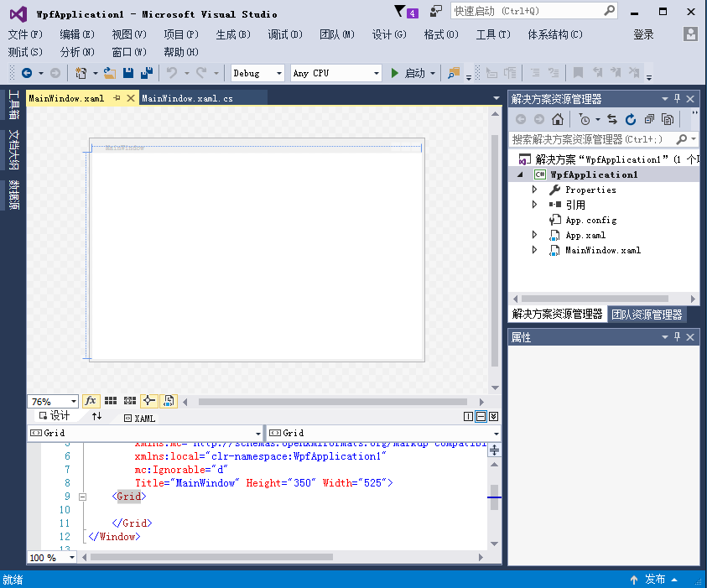707x588 pixels.
Task: Click the 快速启动 quick launch search box
Action: point(534,11)
